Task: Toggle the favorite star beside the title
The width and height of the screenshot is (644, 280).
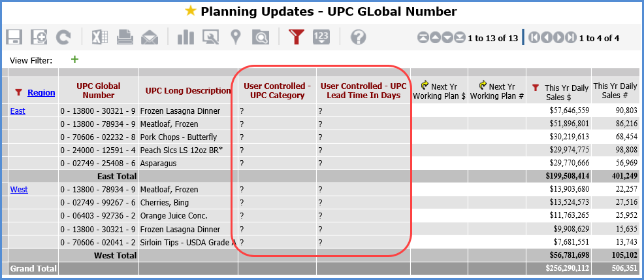Action: tap(190, 11)
